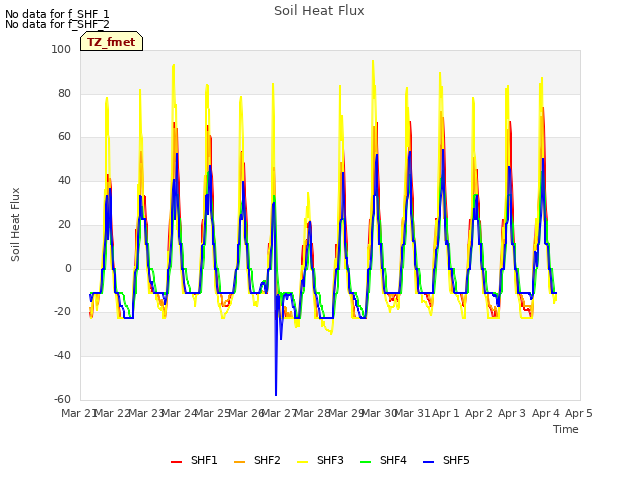Click the 'Soil Heat Flux' chart title
Viewport: 640px width, 480px height.
pyautogui.click(x=319, y=11)
